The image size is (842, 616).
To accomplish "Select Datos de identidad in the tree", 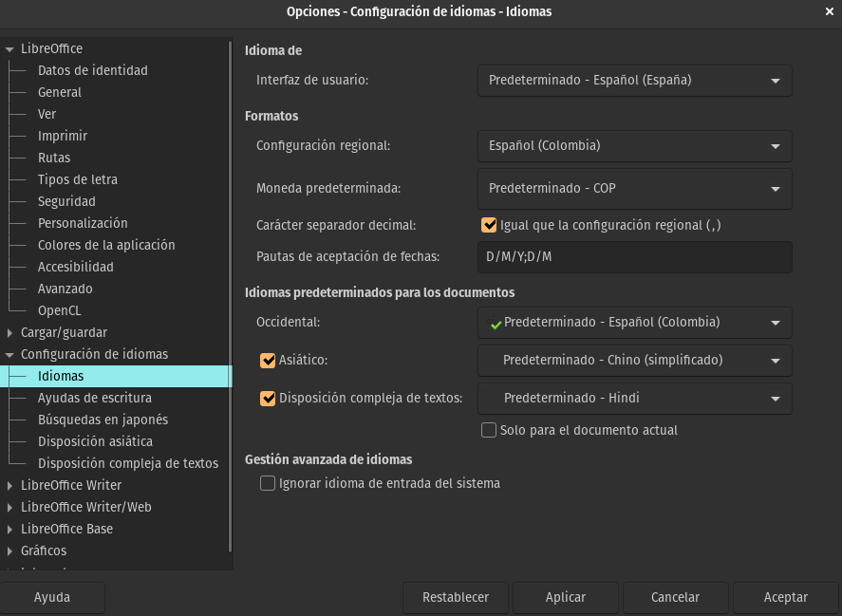I will tap(92, 70).
